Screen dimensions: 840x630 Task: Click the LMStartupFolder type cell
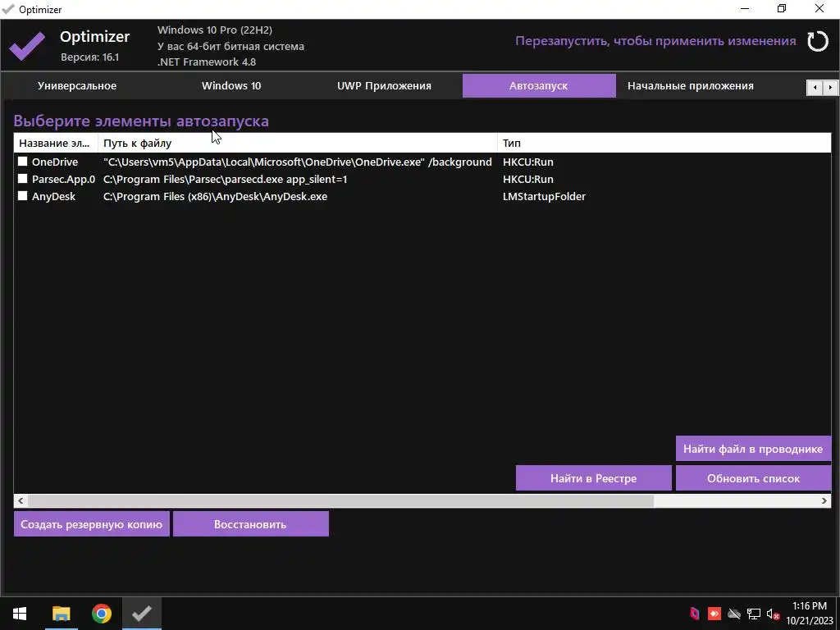(545, 196)
